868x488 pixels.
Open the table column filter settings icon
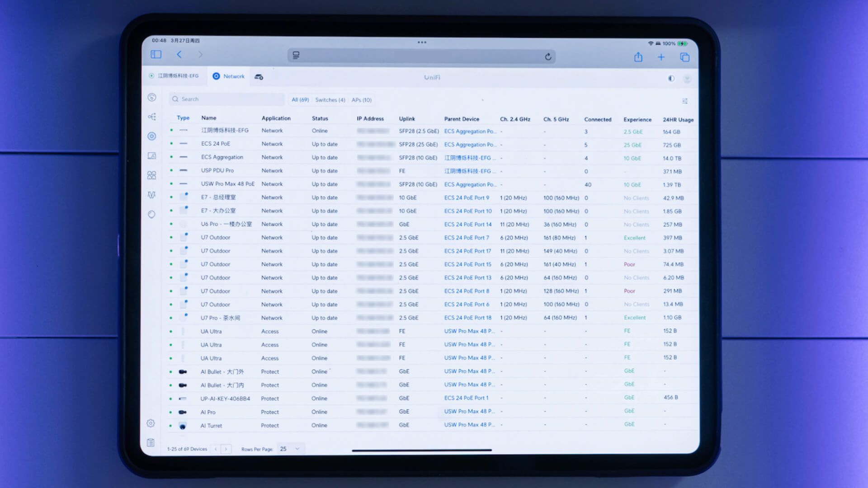(684, 101)
